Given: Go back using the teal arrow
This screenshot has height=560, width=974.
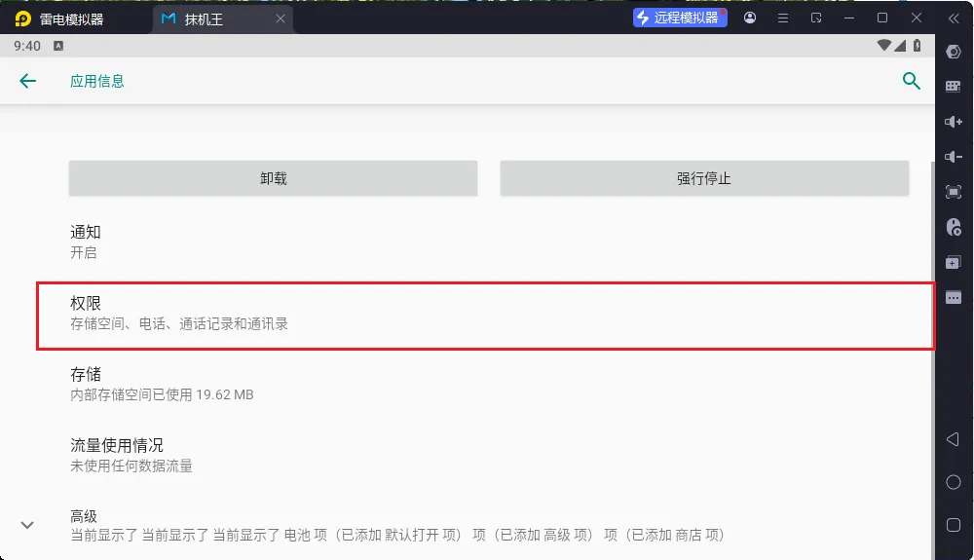Looking at the screenshot, I should tap(27, 82).
